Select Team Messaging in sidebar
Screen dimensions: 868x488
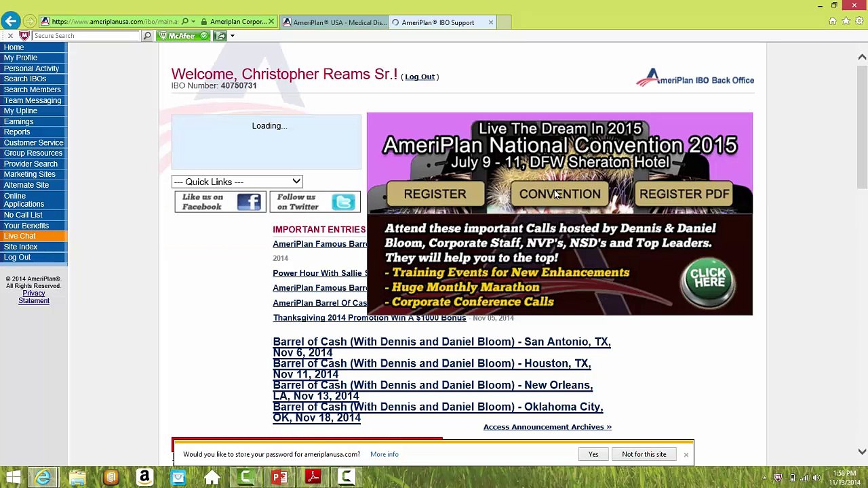point(33,100)
